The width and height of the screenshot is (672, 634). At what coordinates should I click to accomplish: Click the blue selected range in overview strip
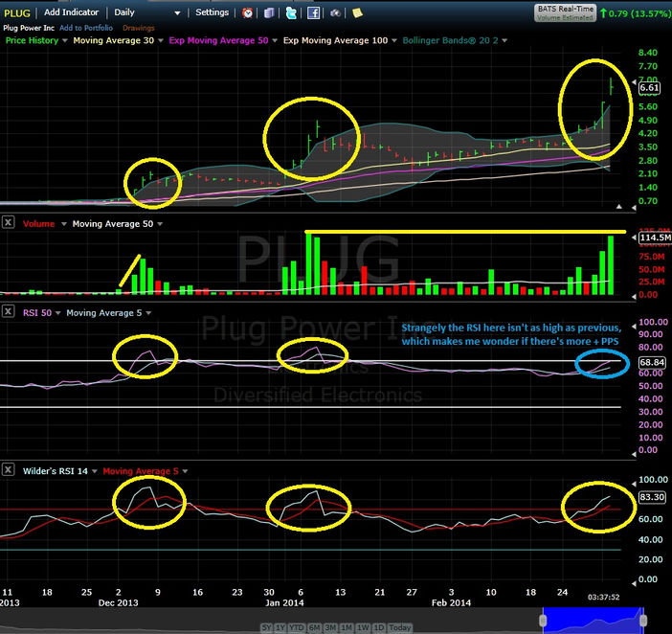[594, 621]
